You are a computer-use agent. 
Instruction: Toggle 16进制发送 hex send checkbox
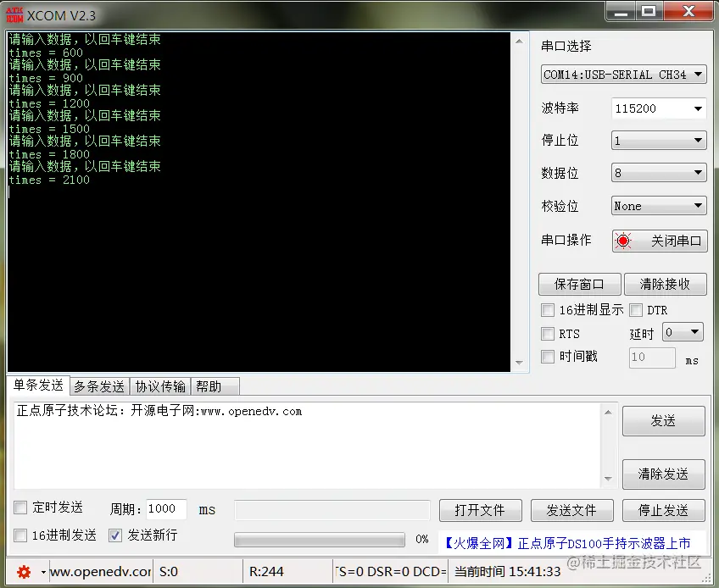(20, 535)
